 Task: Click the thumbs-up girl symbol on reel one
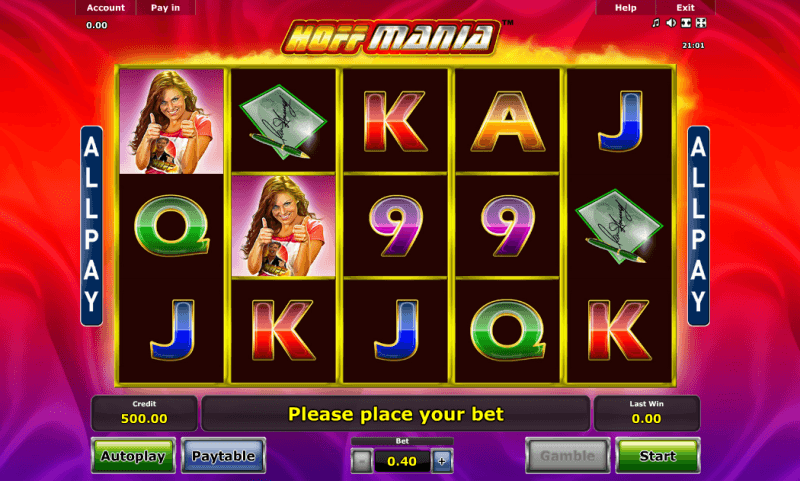171,121
